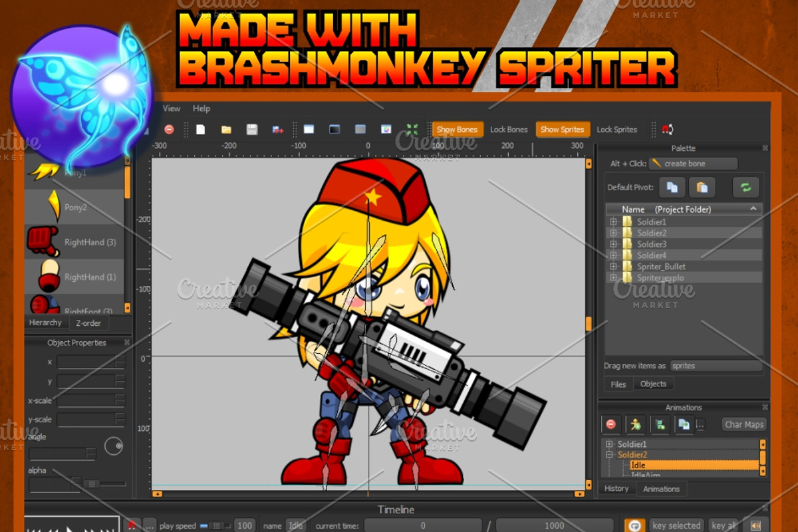The width and height of the screenshot is (798, 532).
Task: Switch to the History tab
Action: click(x=616, y=488)
